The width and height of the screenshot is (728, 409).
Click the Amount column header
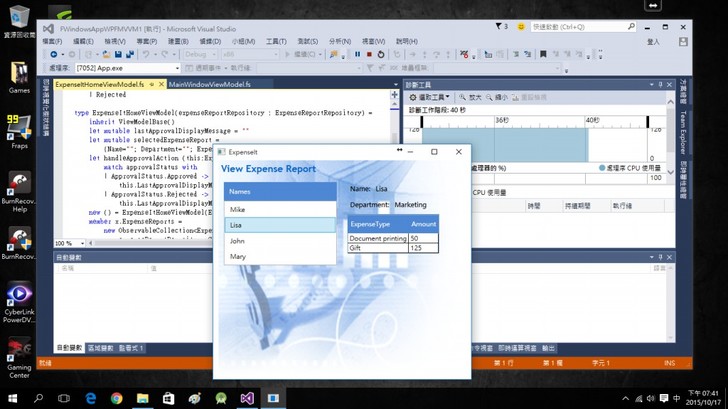point(423,225)
